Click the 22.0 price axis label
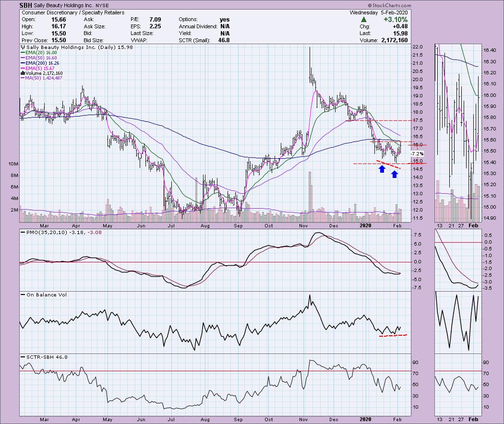 pyautogui.click(x=418, y=47)
